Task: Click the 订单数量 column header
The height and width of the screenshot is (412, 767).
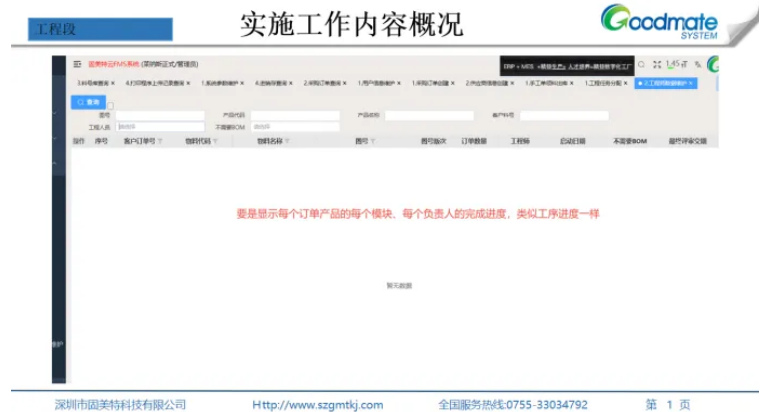Action: [x=473, y=142]
